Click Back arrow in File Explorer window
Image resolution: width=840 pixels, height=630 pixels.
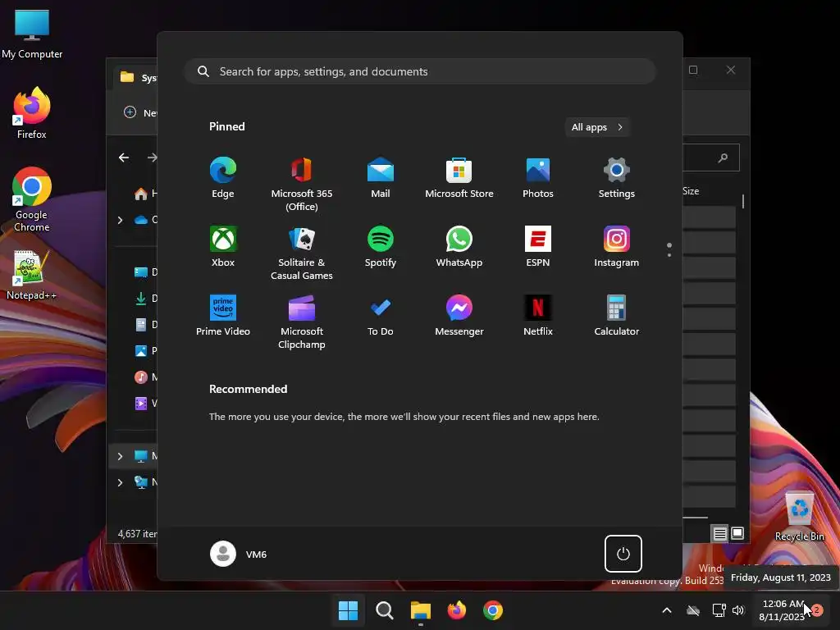124,157
